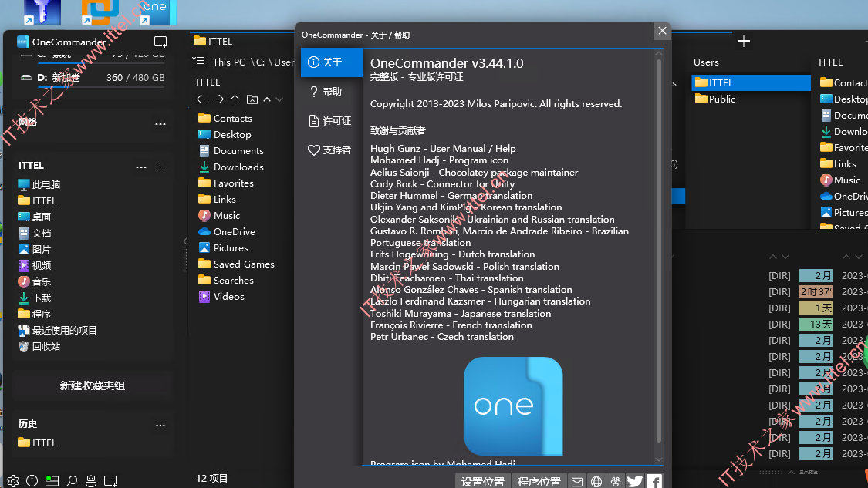Click the 程序位置 button
The height and width of the screenshot is (488, 868).
pos(539,481)
